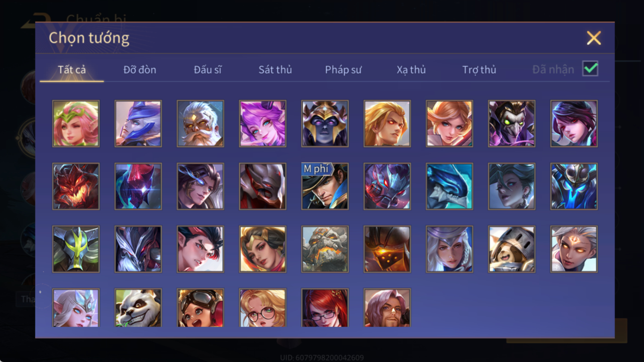
Task: Pick the purple-haired girl hero portrait
Action: 263,124
